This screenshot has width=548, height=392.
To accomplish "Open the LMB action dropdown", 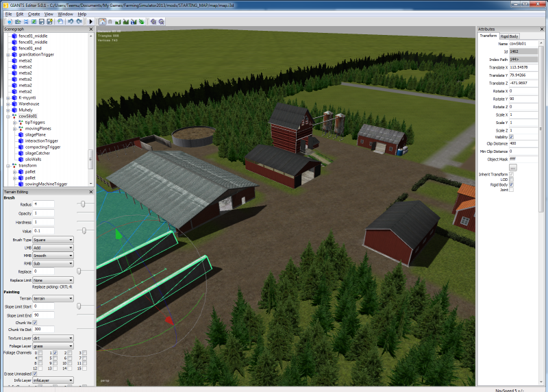I will click(53, 247).
